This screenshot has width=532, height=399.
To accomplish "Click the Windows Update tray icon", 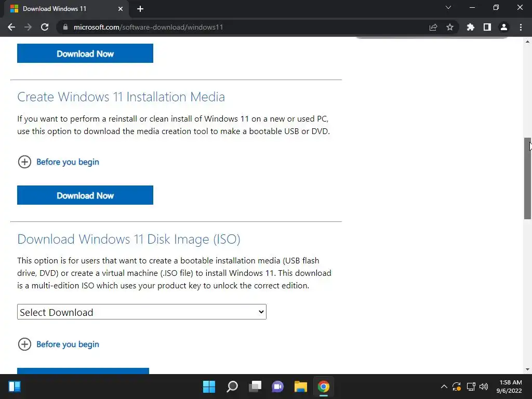I will pyautogui.click(x=457, y=387).
